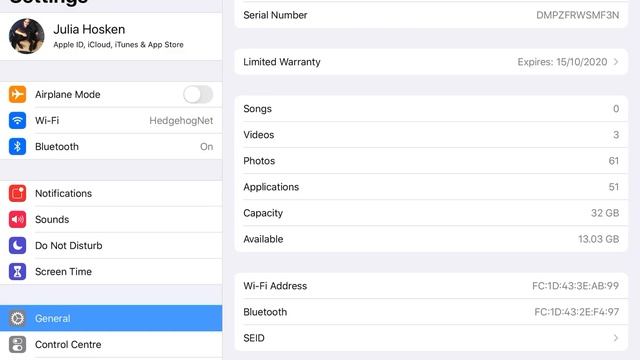The image size is (640, 360).
Task: Tap the Wi-Fi settings icon
Action: pos(17,120)
